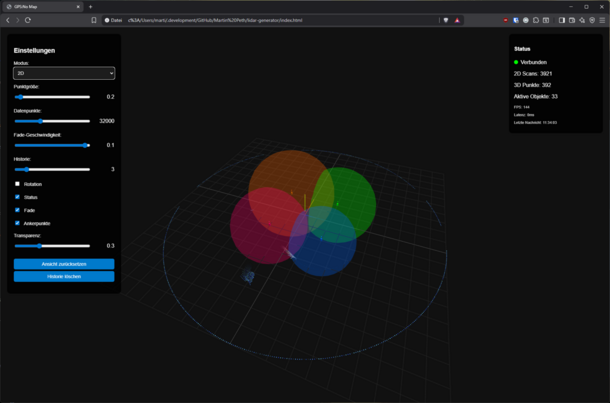The image size is (610, 403).
Task: Go back using the back arrow
Action: click(8, 20)
